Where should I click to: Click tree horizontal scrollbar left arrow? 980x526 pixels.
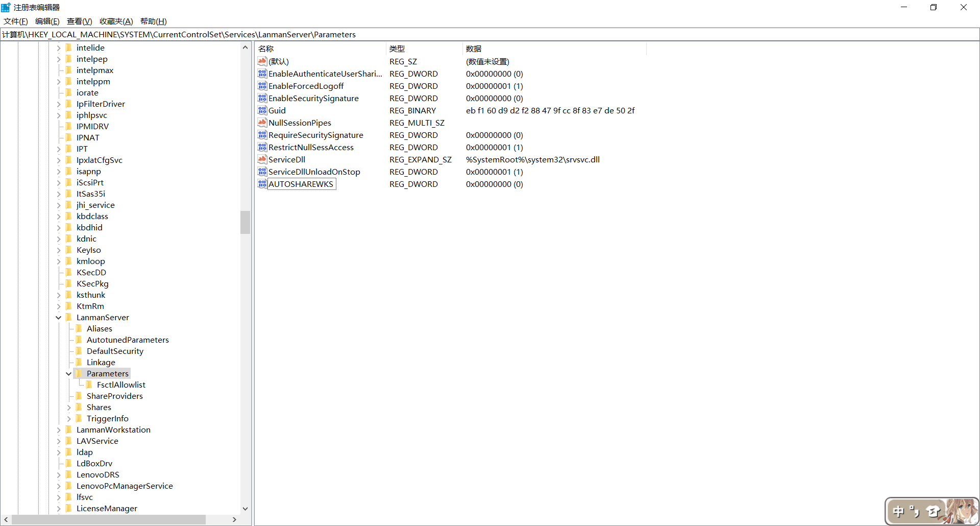click(6, 520)
